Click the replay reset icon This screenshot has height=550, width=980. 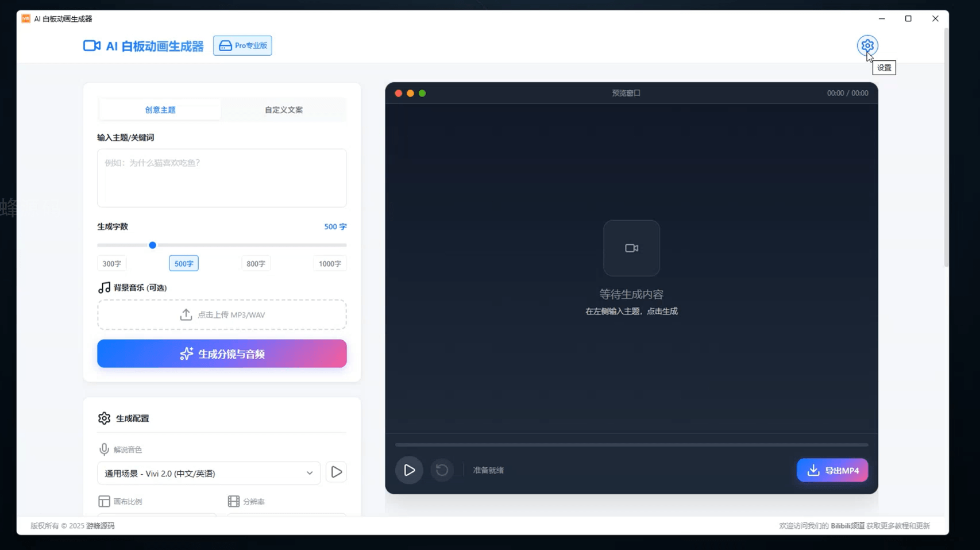(442, 470)
